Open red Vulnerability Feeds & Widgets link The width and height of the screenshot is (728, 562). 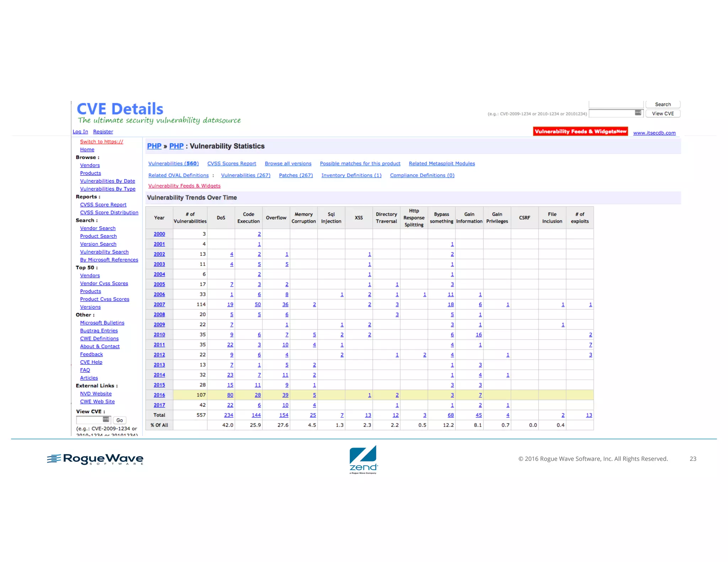(184, 186)
